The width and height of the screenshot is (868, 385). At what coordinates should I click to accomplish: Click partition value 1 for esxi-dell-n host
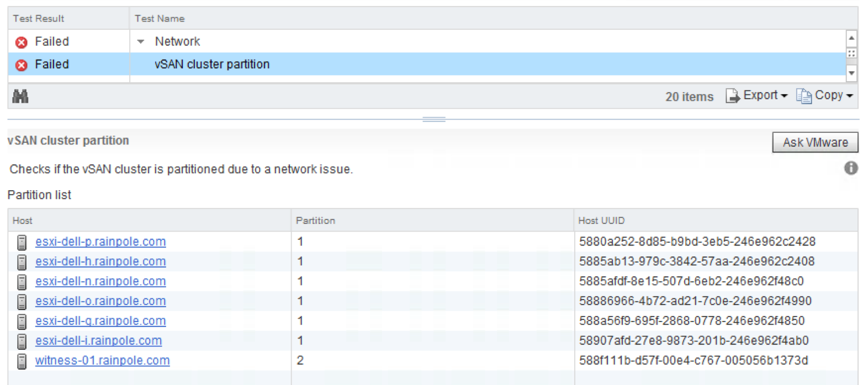(300, 281)
